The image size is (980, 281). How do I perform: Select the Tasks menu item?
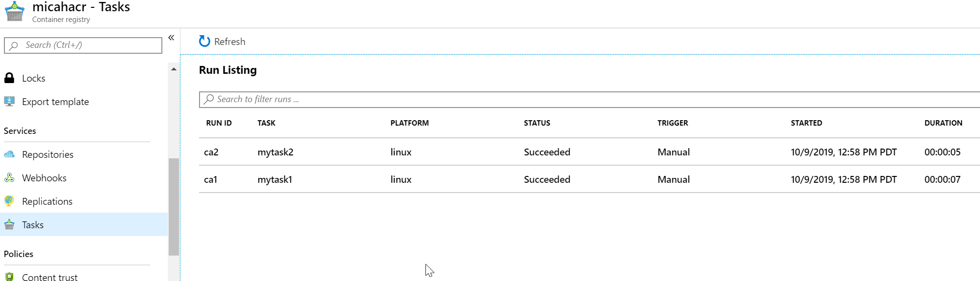84,225
